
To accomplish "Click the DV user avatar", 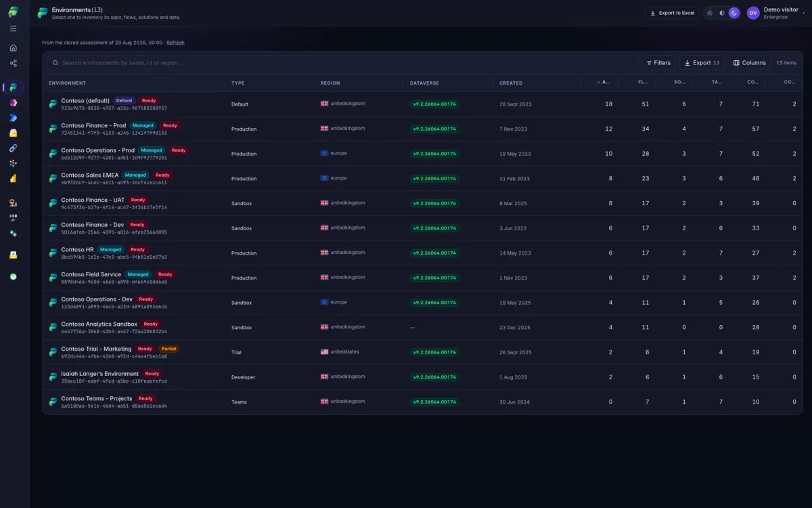I will click(753, 13).
